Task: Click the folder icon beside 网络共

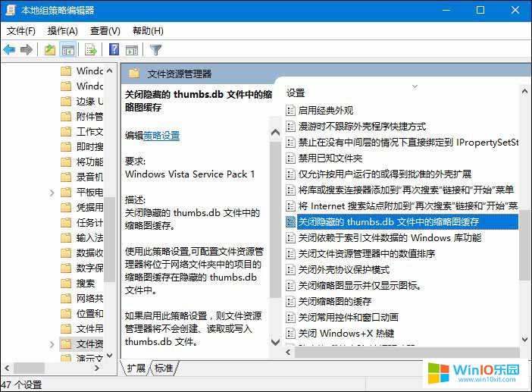Action: pos(66,298)
